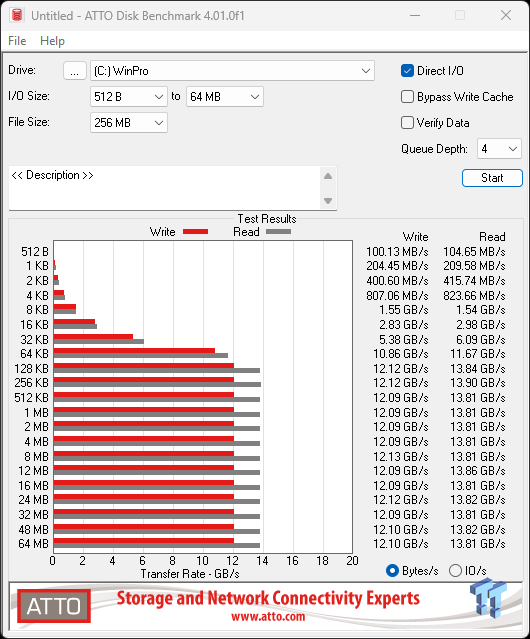
Task: Open the Queue Depth dropdown
Action: coord(499,149)
